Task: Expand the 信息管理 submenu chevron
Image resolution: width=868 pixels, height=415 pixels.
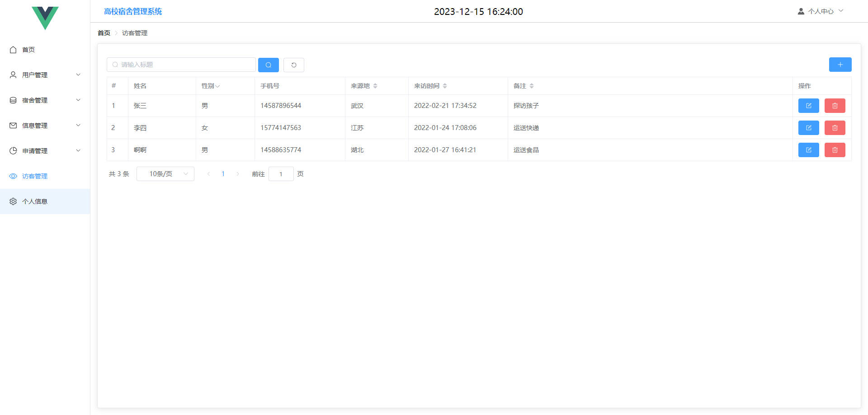Action: [x=78, y=126]
